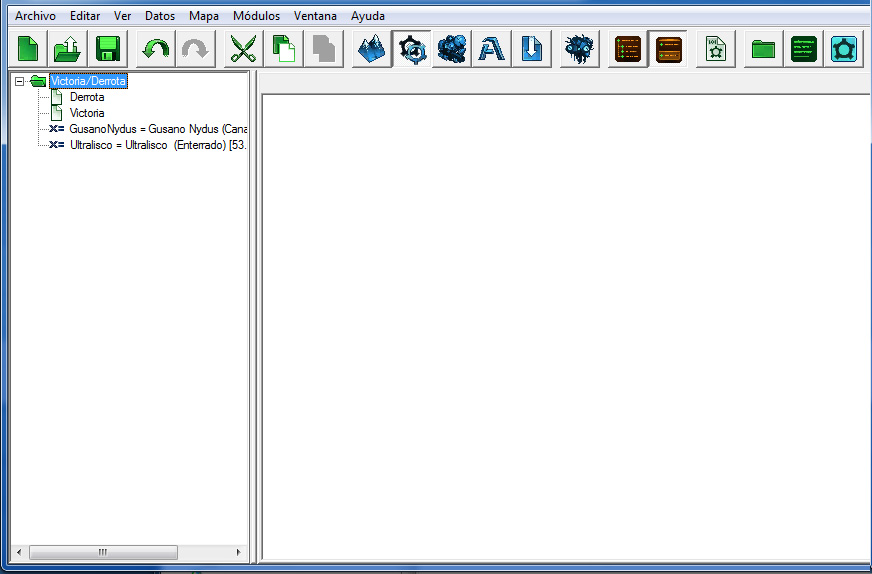Click the greyed Redo arrow icon
872x574 pixels.
[x=195, y=49]
